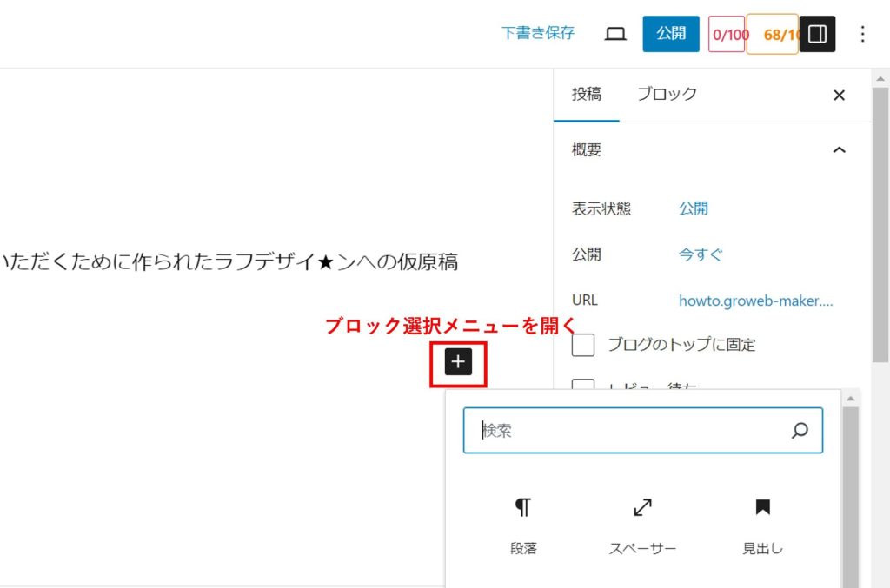Screen dimensions: 890x588
Task: Open publish date setting 今すぐ
Action: click(700, 254)
